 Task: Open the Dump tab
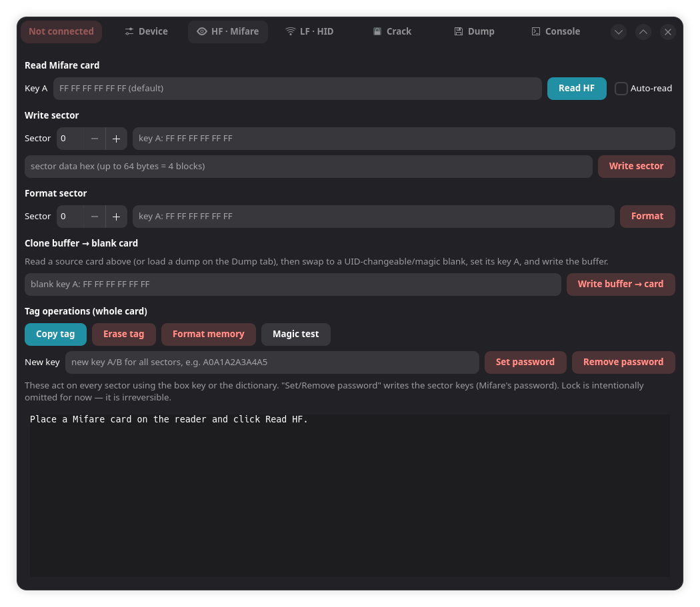click(474, 32)
